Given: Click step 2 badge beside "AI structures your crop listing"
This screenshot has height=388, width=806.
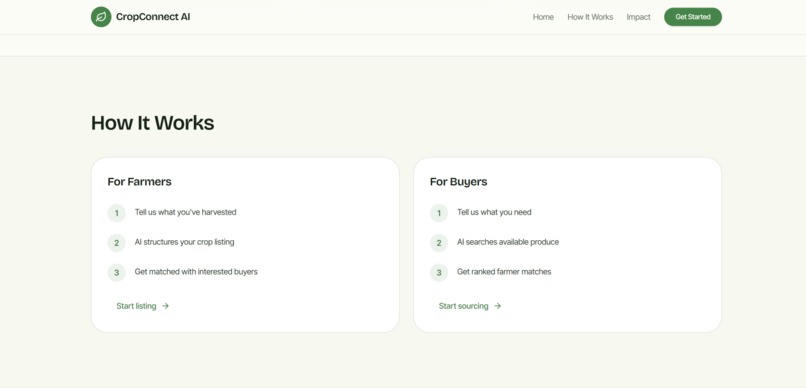Looking at the screenshot, I should tap(117, 243).
